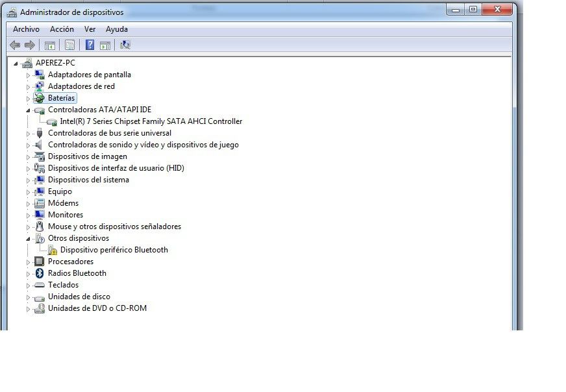Click the show/hide console tree icon
Viewport: 566px width, 392px height.
(x=50, y=45)
